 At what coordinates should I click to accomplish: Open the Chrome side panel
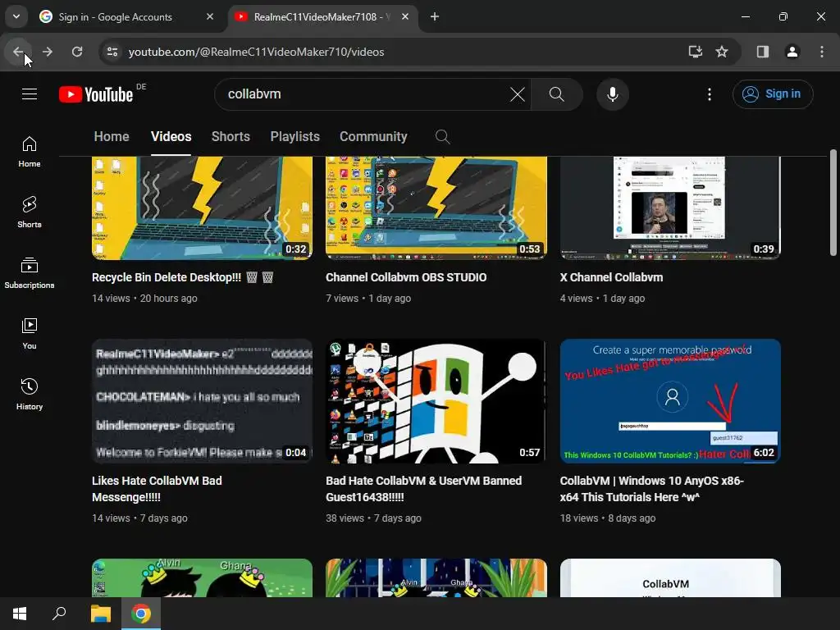pyautogui.click(x=763, y=52)
